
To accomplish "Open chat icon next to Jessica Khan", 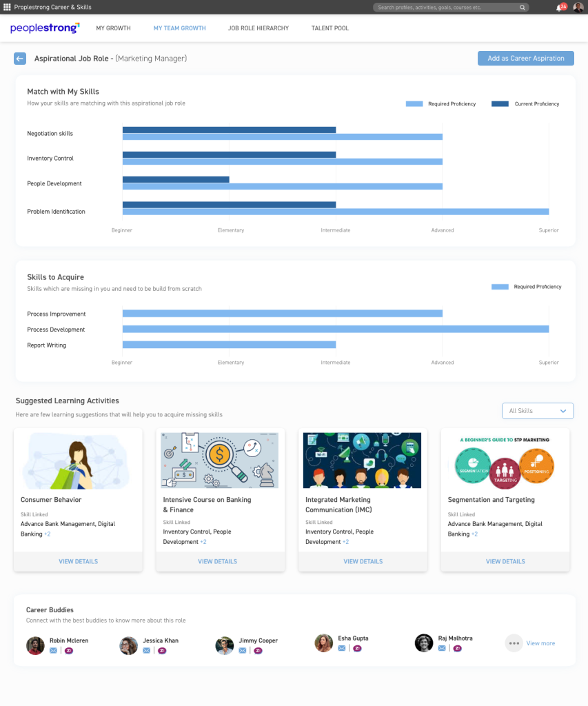I will tap(162, 650).
